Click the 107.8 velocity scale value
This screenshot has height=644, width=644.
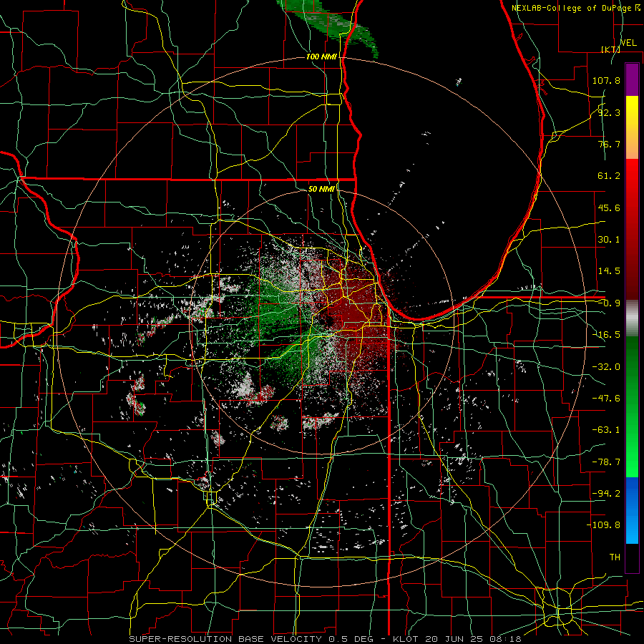click(606, 80)
